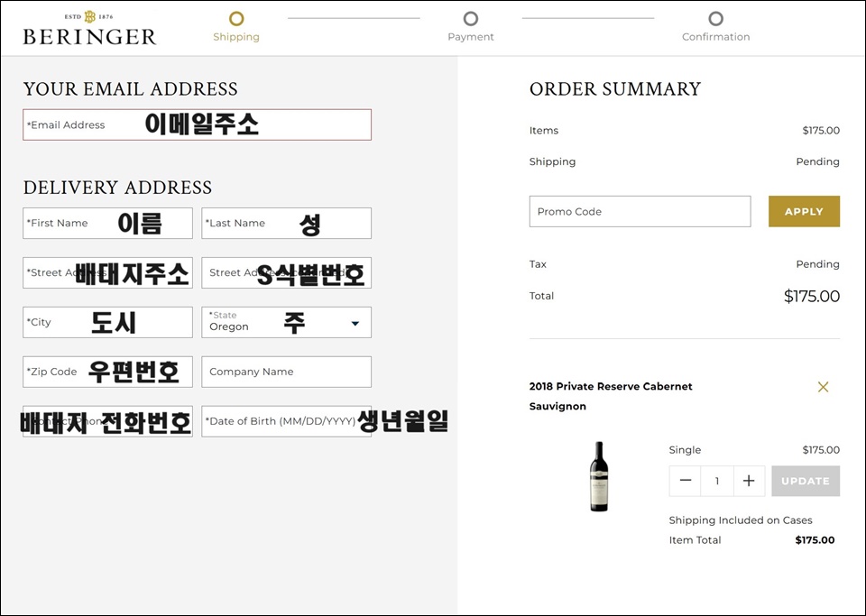Screen dimensions: 866x616
Task: Focus the City field
Action: [107, 322]
